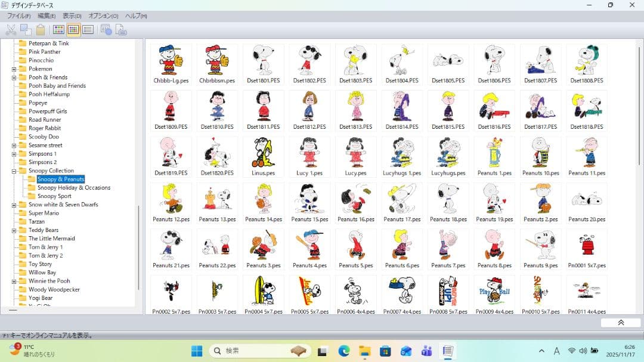Click the folder tree vertical scrollbar
644x362 pixels.
(x=139, y=247)
